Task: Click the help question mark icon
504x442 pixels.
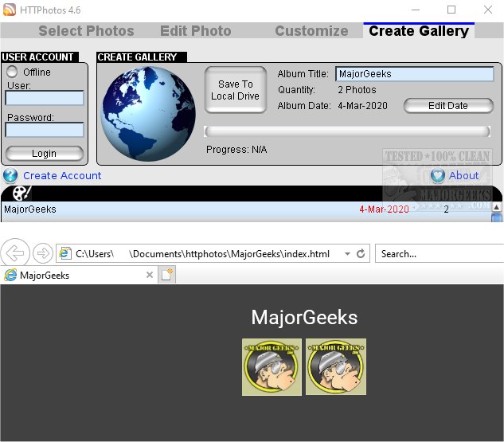Action: click(10, 175)
